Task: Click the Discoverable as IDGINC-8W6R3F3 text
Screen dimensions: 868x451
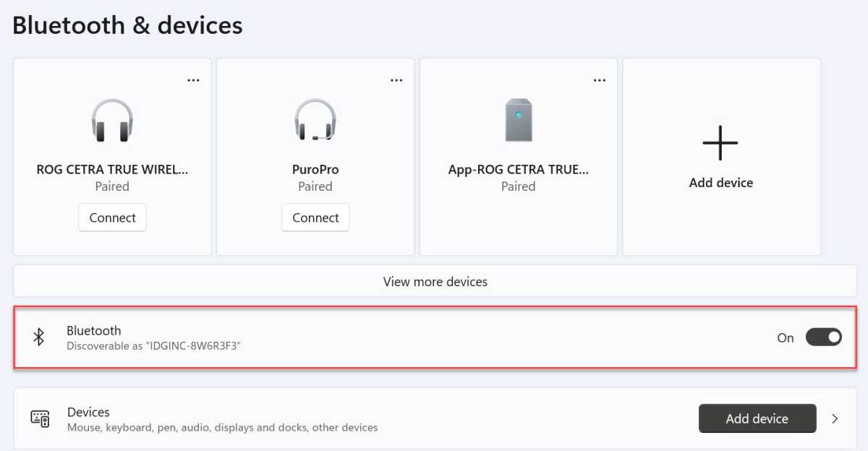Action: 153,346
